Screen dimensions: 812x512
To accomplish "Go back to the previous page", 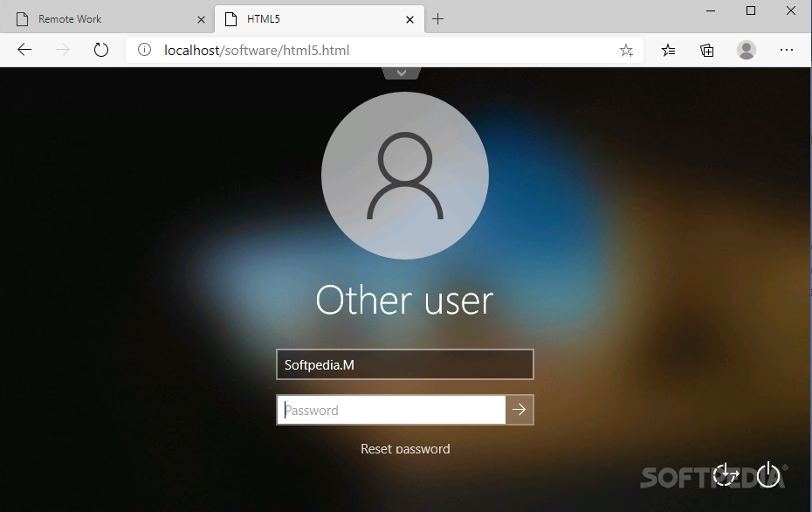I will [24, 50].
